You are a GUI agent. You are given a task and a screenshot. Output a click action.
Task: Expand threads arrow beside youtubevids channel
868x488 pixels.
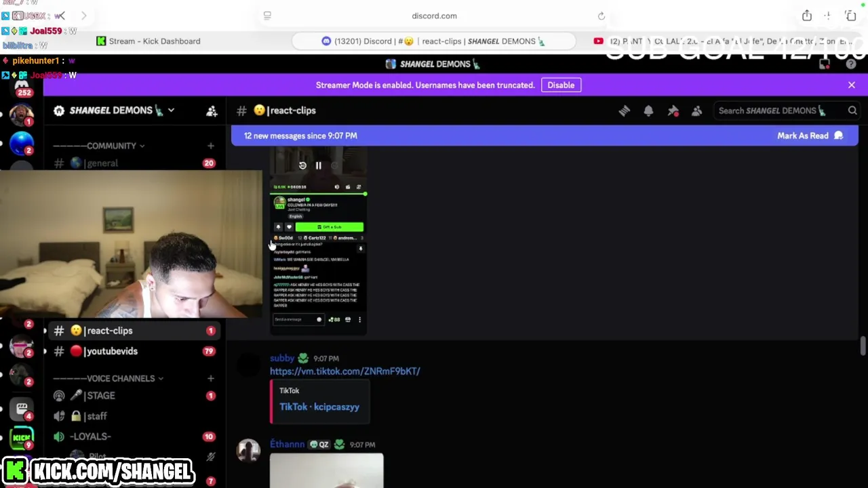[x=45, y=351]
